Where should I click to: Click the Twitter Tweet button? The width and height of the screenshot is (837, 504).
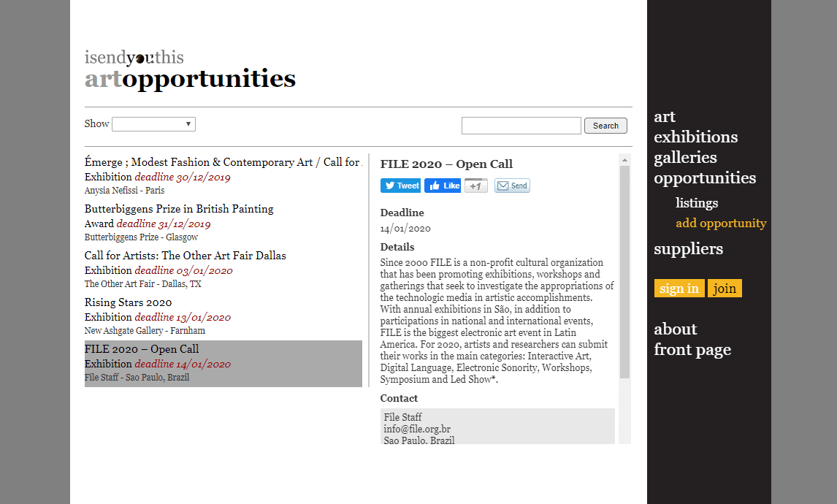tap(400, 186)
